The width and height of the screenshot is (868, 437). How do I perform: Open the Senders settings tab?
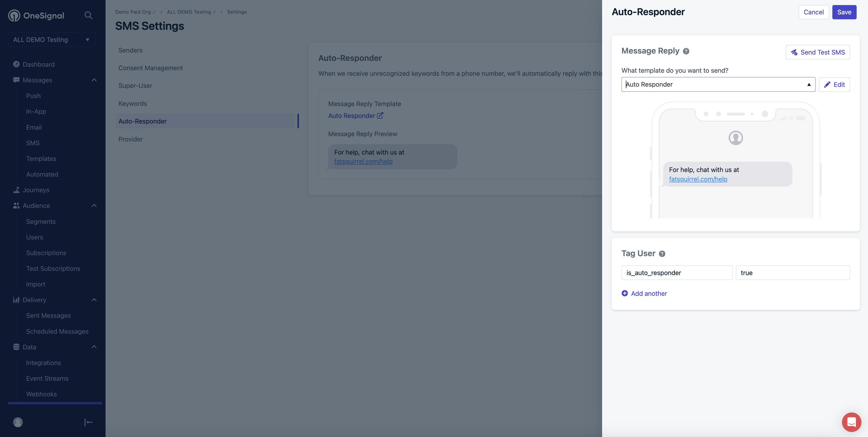(x=131, y=50)
